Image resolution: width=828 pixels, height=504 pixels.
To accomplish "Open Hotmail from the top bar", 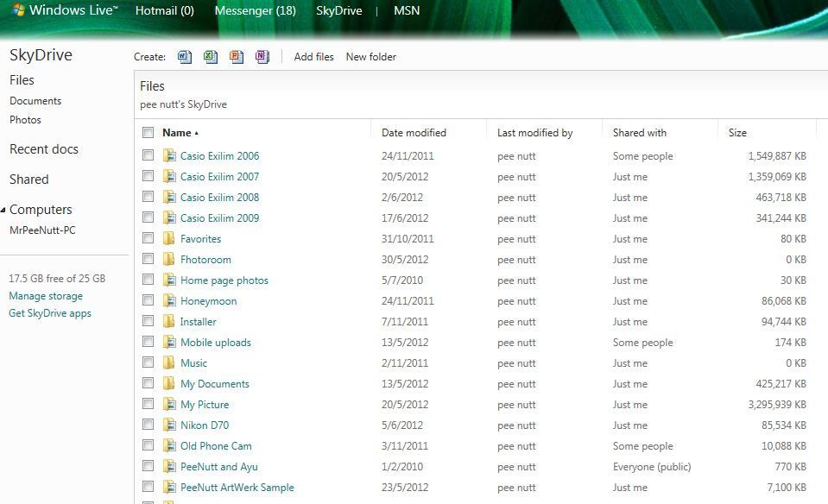I will [x=164, y=11].
